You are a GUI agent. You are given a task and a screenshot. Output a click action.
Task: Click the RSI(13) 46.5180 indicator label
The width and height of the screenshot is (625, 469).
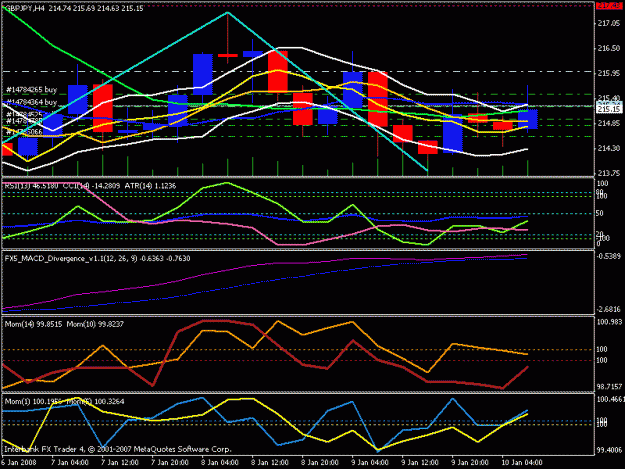(x=31, y=186)
